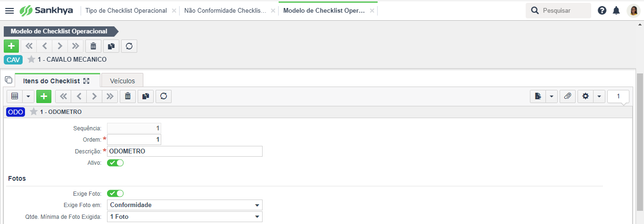This screenshot has width=644, height=224.
Task: Open the notifications bell
Action: (616, 10)
